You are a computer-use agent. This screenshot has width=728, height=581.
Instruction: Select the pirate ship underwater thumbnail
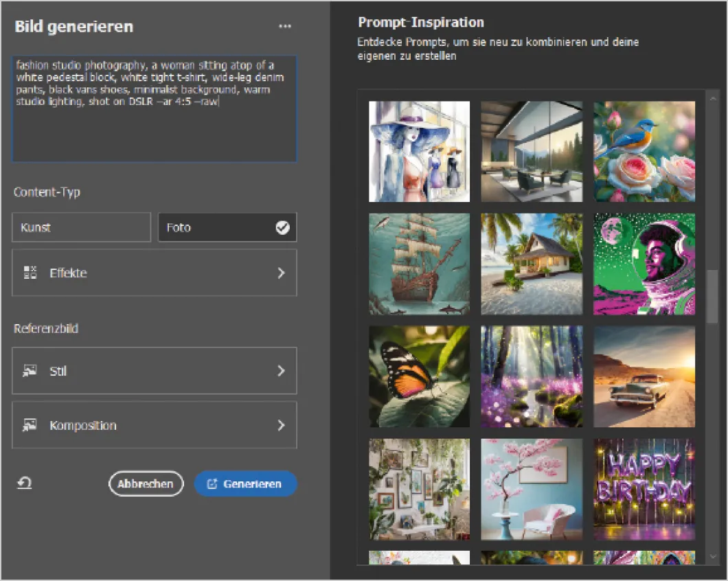(419, 264)
